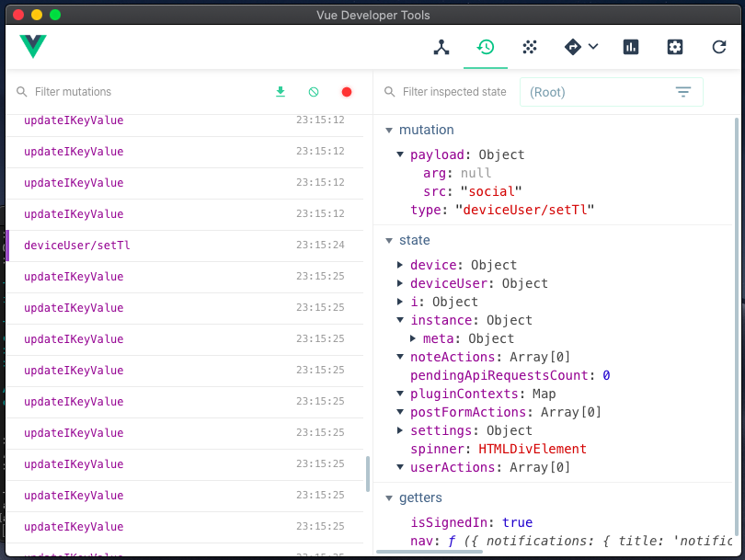The width and height of the screenshot is (745, 560).
Task: Click the spinner HTMLDivElement value
Action: coord(533,449)
